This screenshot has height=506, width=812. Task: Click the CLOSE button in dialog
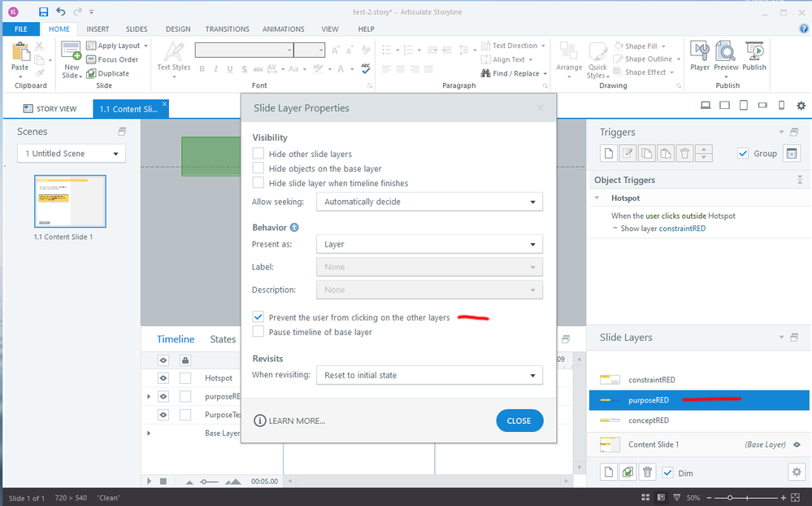tap(519, 421)
